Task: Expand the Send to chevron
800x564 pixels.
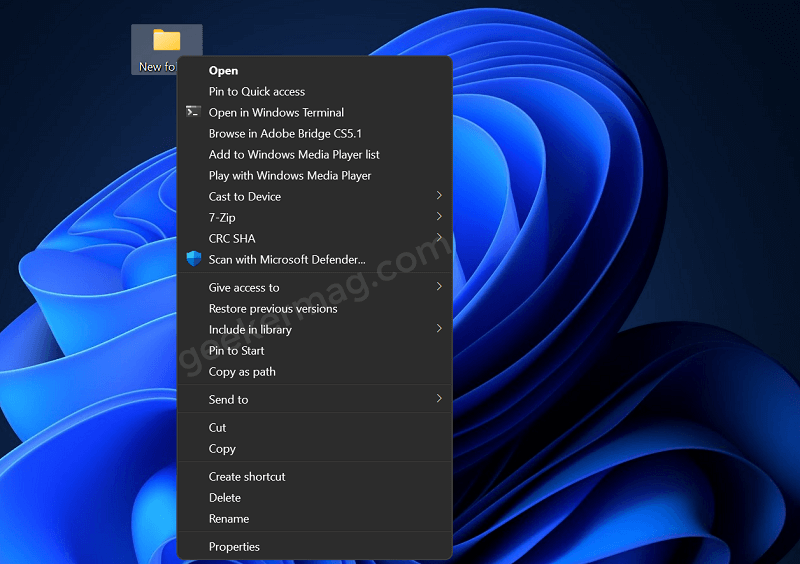Action: point(439,398)
